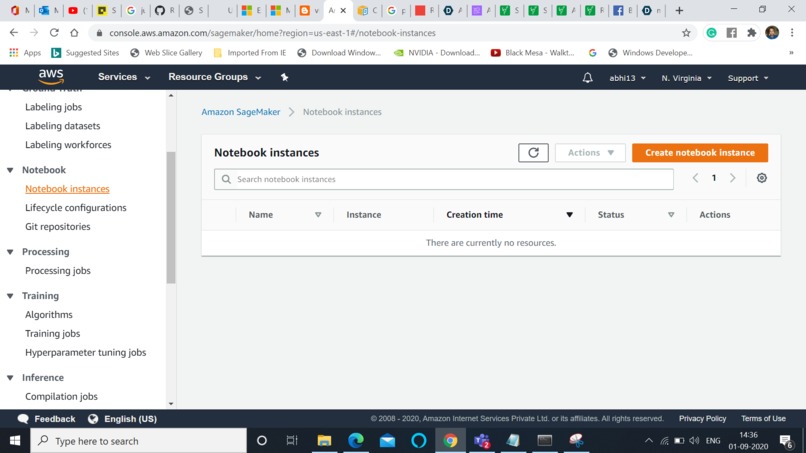The height and width of the screenshot is (453, 806).
Task: Open Compilation jobs in sidebar
Action: click(61, 396)
